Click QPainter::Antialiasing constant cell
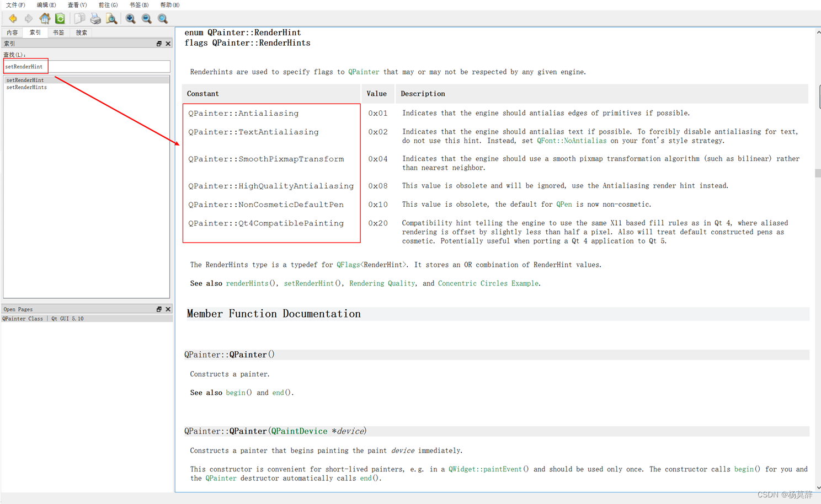 coord(243,113)
